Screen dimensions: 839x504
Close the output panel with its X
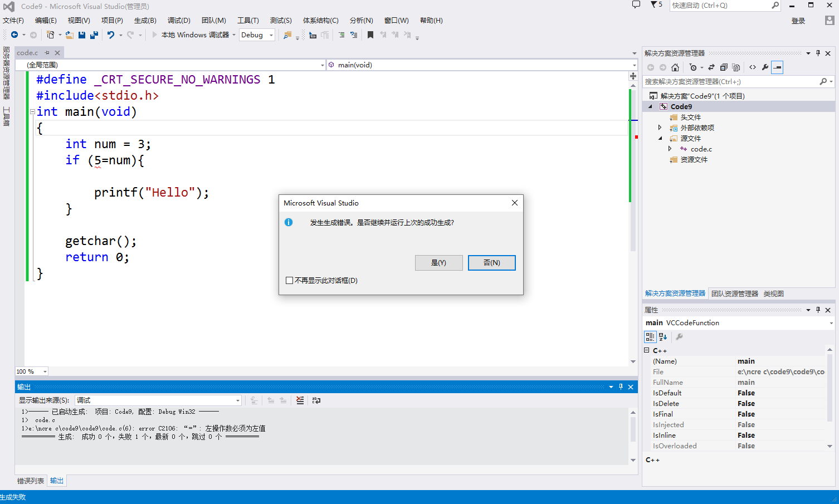pyautogui.click(x=631, y=387)
